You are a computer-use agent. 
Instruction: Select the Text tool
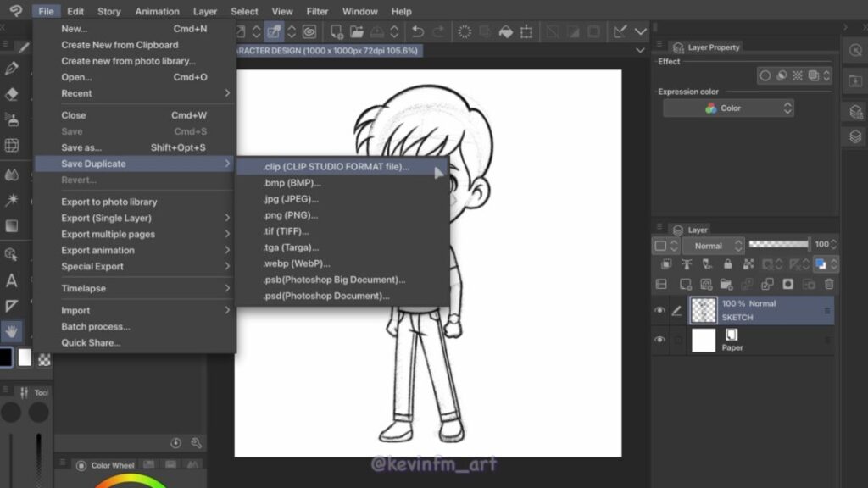click(x=12, y=280)
